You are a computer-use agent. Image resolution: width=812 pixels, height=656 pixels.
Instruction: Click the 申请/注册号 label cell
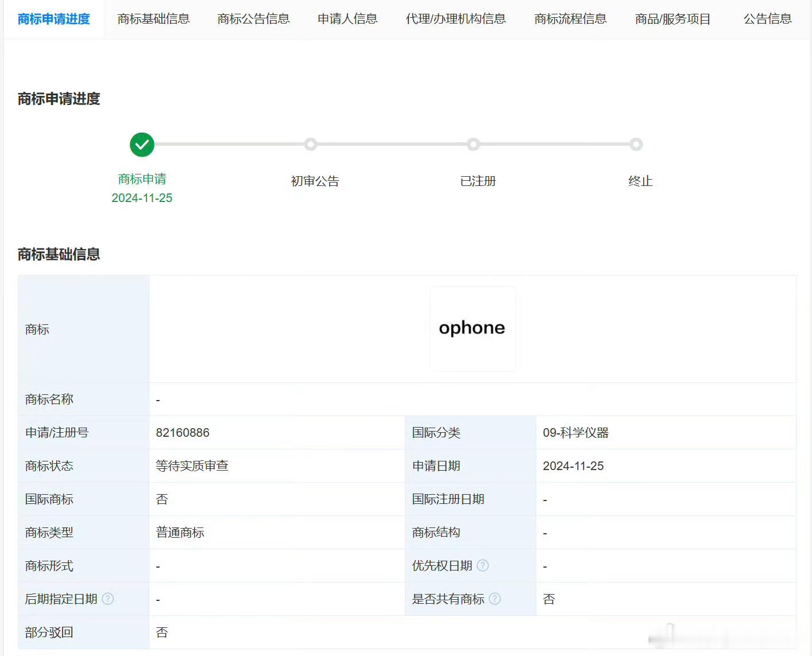83,433
